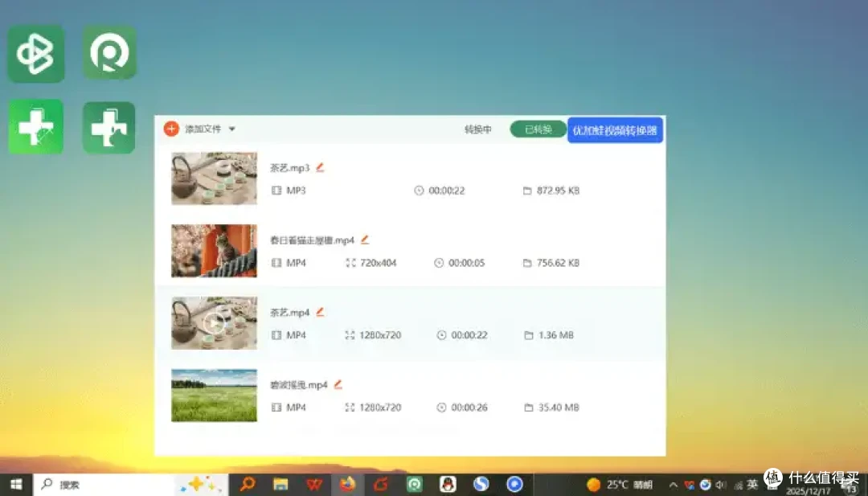This screenshot has height=496, width=868.
Task: Open File Explorer from the taskbar
Action: 280,485
